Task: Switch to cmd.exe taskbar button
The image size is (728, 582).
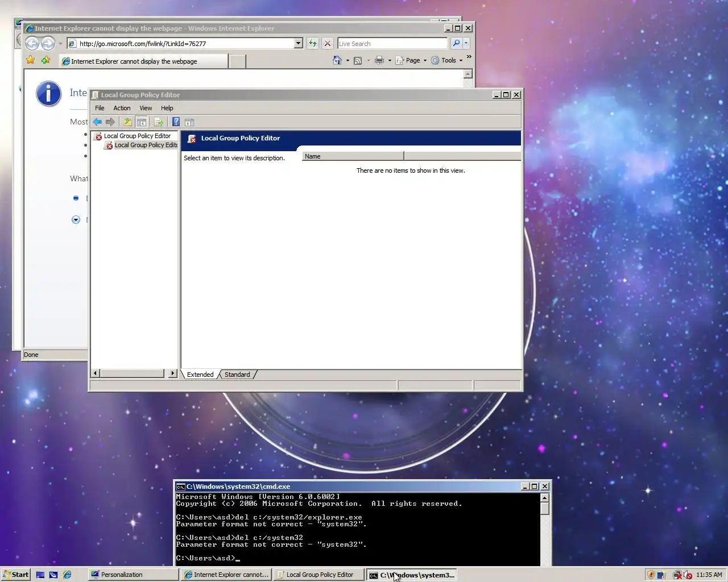Action: (411, 575)
